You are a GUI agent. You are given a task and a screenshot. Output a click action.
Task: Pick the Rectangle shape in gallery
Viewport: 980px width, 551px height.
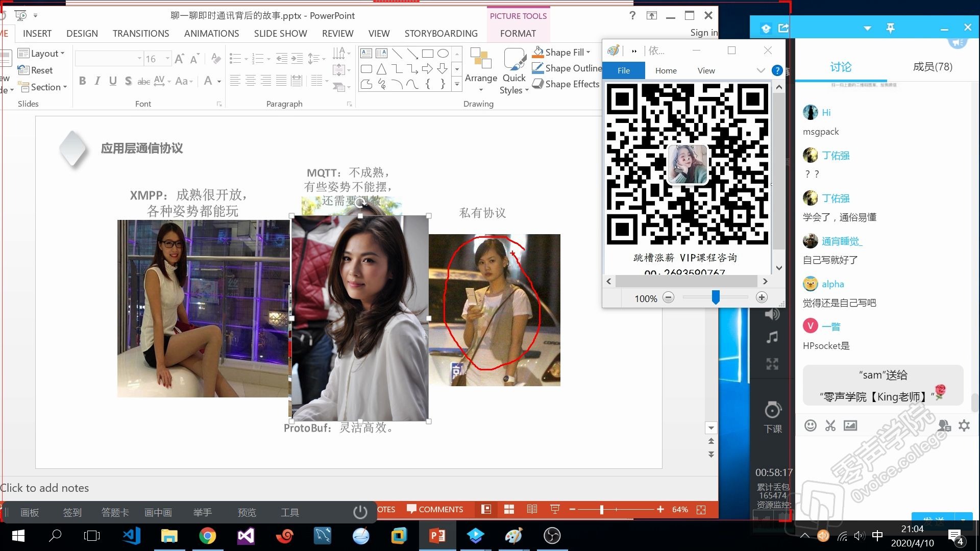[428, 53]
